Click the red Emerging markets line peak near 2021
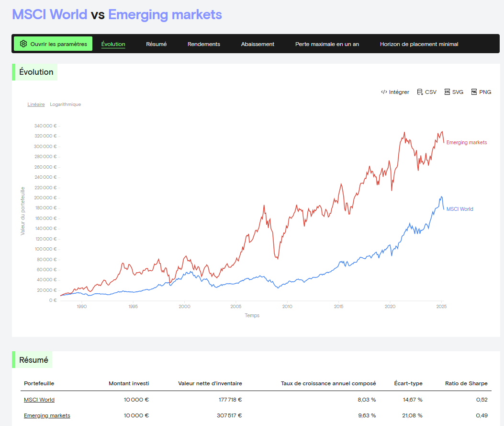This screenshot has width=504, height=426. (404, 133)
